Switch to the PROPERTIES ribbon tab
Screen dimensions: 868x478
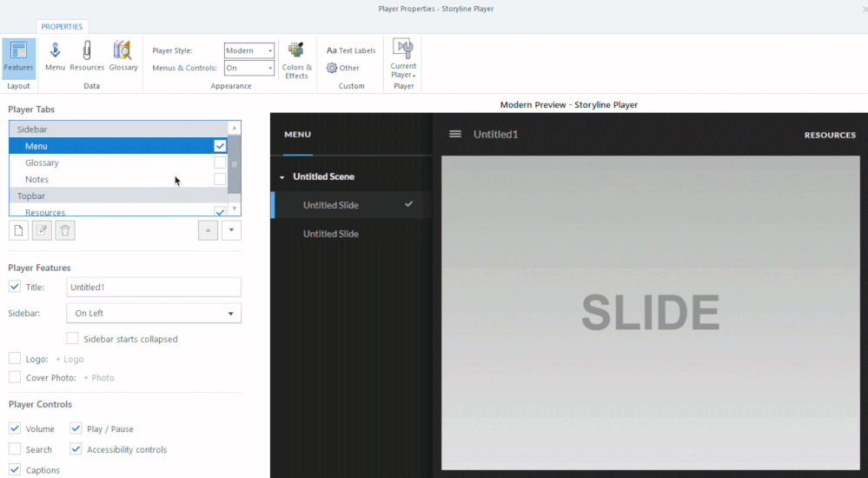[x=62, y=27]
